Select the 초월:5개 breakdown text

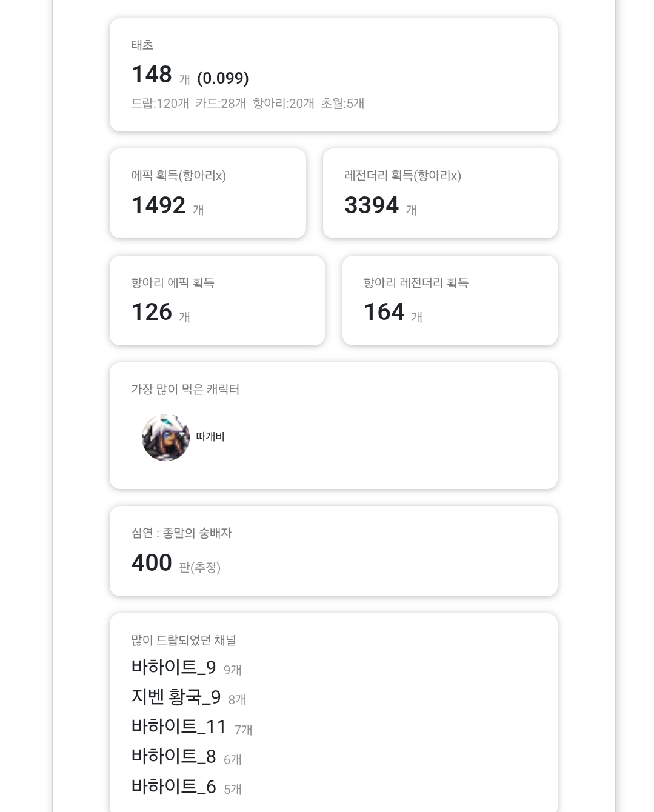pos(342,104)
